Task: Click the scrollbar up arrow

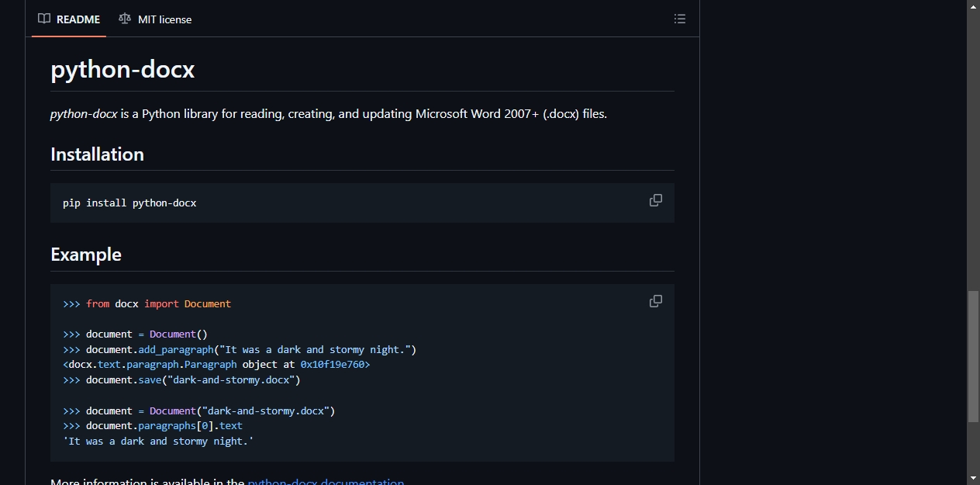Action: click(x=974, y=6)
